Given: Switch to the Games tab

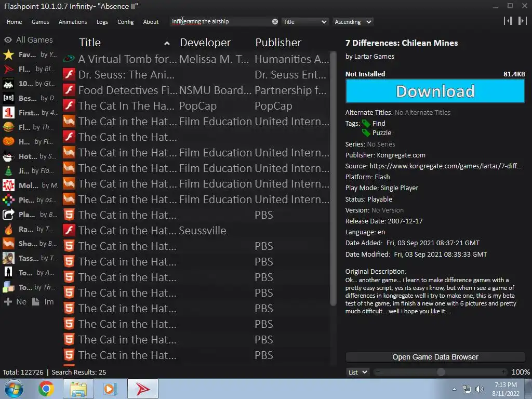Looking at the screenshot, I should point(40,22).
